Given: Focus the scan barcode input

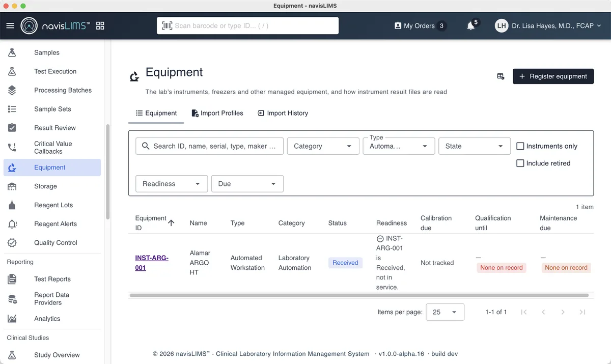Looking at the screenshot, I should click(x=247, y=25).
